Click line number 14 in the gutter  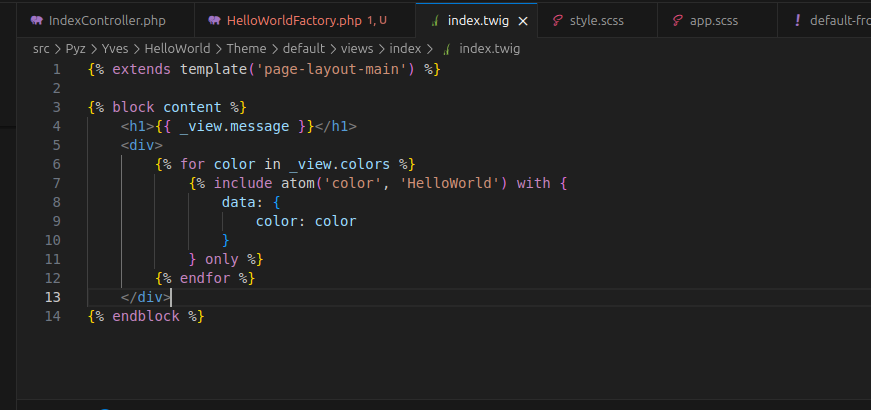(52, 316)
